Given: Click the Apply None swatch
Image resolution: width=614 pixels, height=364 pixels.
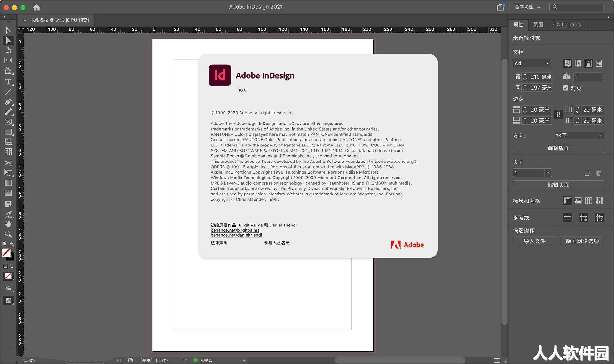Looking at the screenshot, I should click(8, 276).
